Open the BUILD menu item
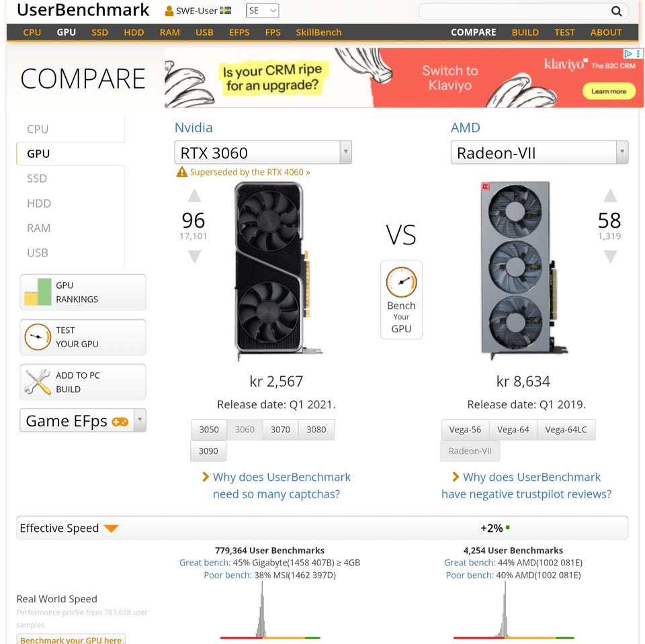This screenshot has height=644, width=645. (x=525, y=32)
